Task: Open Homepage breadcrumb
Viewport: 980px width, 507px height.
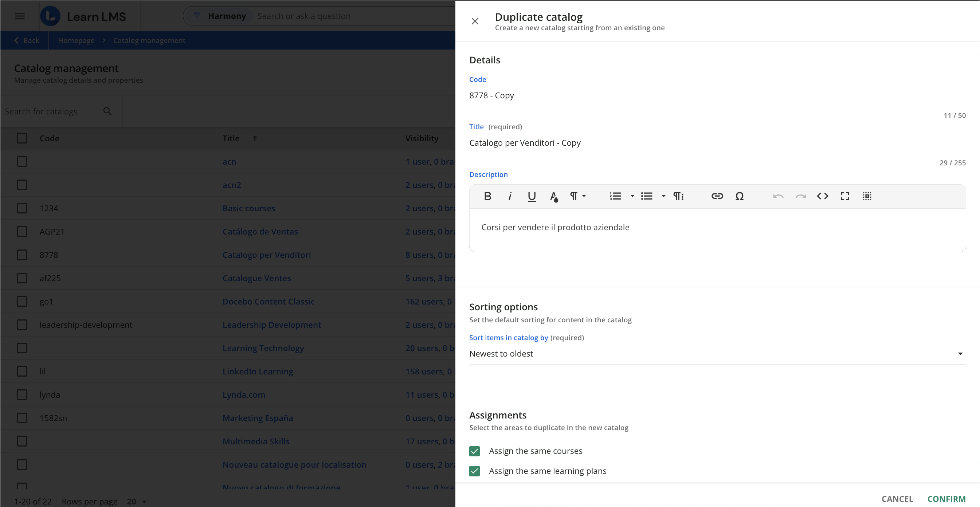Action: [76, 40]
